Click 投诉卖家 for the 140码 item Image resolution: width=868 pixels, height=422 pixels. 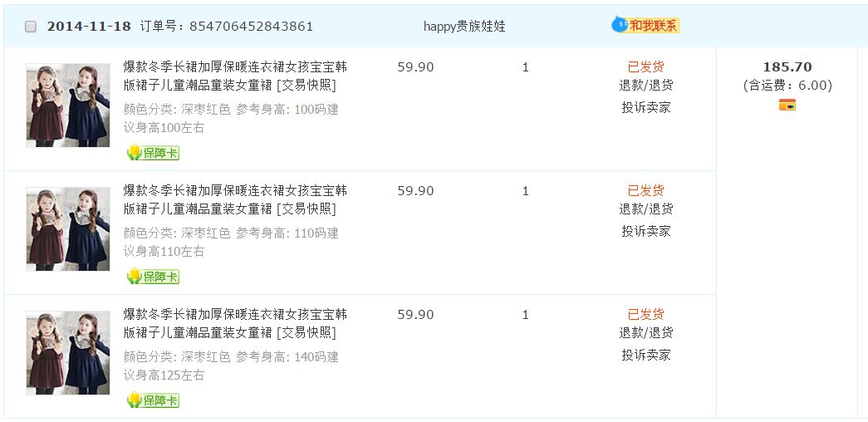[x=645, y=355]
